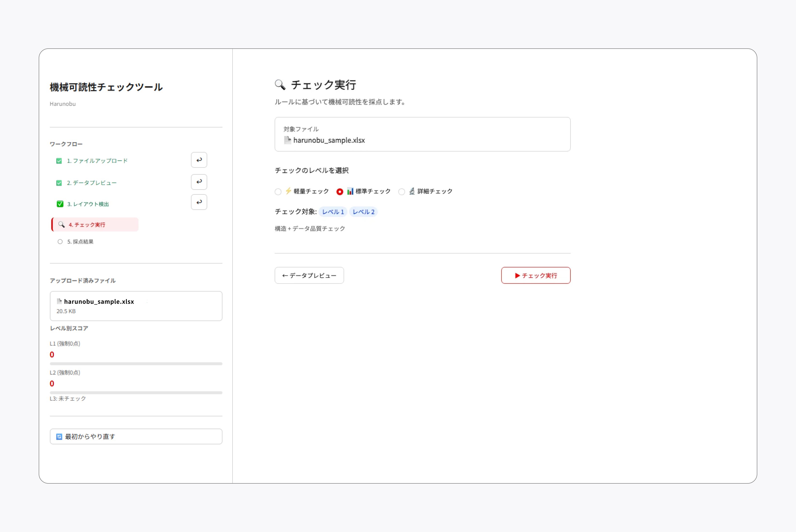Viewport: 796px width, 532px height.
Task: Run the check with ▶ チェック実行 button
Action: coord(536,275)
